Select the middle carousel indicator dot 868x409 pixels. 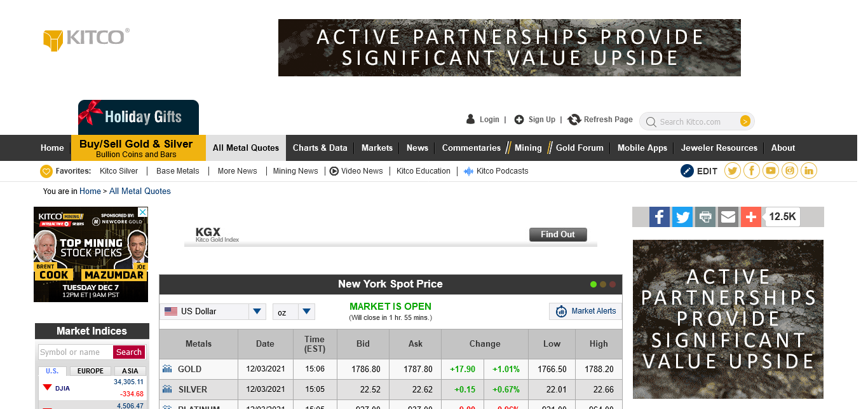click(x=603, y=284)
